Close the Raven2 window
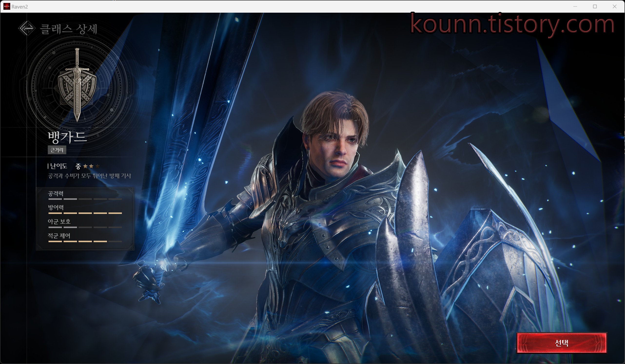Viewport: 625px width, 364px height. (x=615, y=6)
